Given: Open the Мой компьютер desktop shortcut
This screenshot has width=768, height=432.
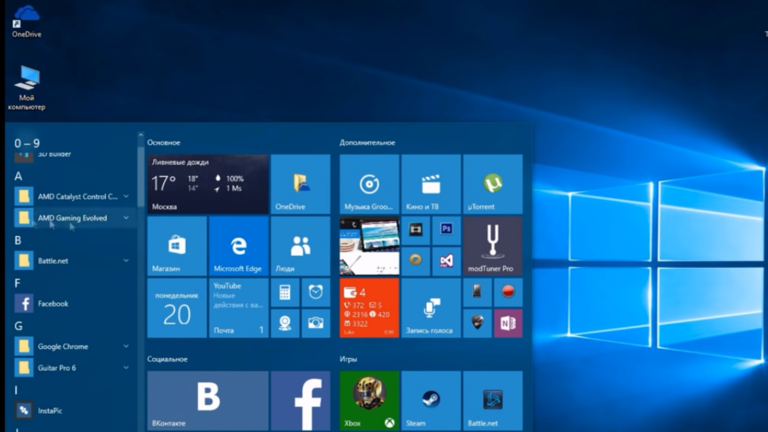Looking at the screenshot, I should (x=26, y=87).
